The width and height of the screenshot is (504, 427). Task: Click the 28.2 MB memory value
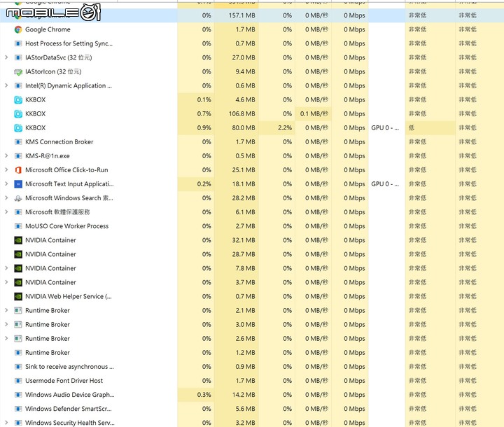(244, 198)
